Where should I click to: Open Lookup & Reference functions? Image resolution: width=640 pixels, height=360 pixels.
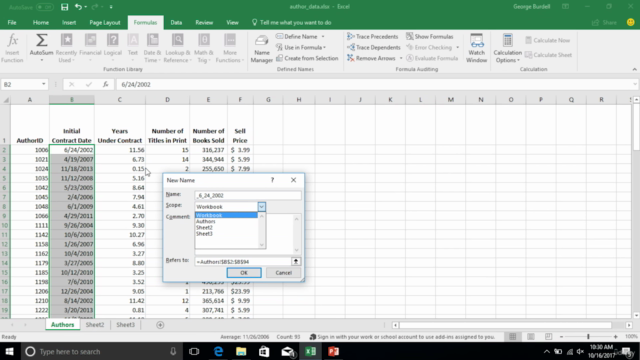[177, 48]
